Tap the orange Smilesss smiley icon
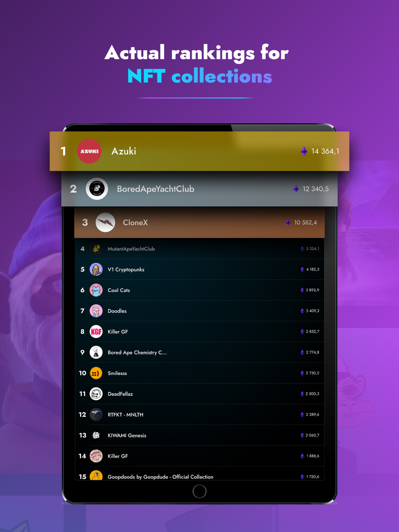 tap(96, 373)
